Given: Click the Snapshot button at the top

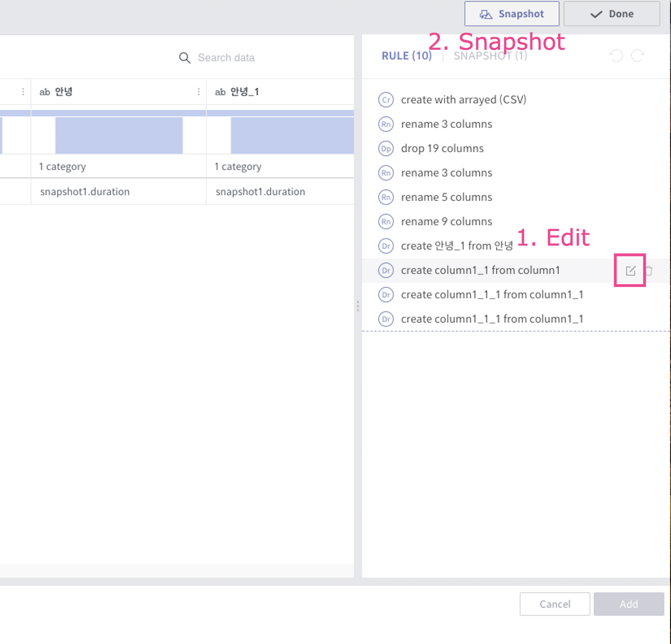Looking at the screenshot, I should 512,14.
